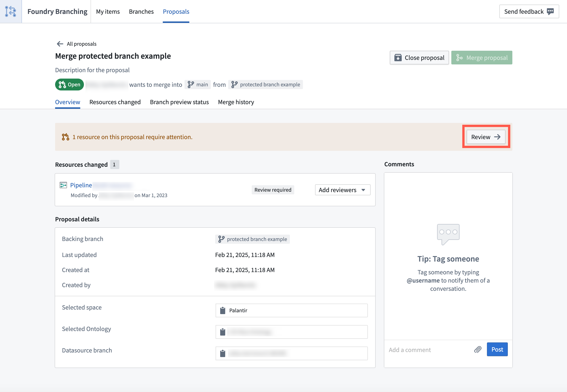
Task: Open the Pipeline resource link
Action: [x=81, y=185]
